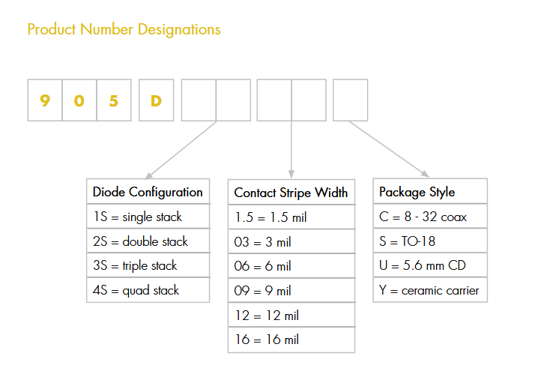Pick the '16 = 16 mil' row
The width and height of the screenshot is (541, 392).
click(x=291, y=340)
